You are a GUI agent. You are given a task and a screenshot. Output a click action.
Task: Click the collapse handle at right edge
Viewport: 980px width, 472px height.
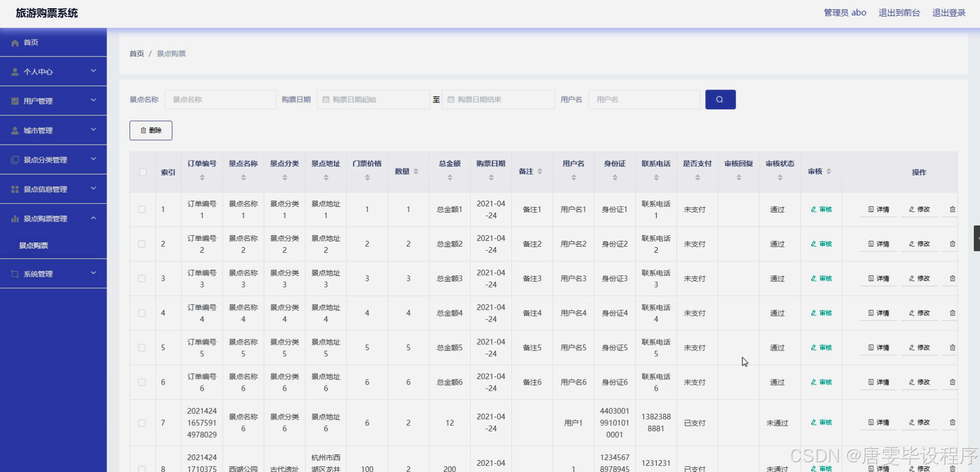point(976,238)
